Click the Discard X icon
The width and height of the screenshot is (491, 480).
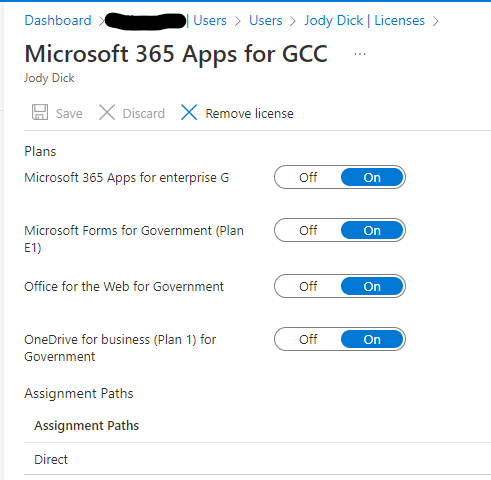click(x=107, y=112)
